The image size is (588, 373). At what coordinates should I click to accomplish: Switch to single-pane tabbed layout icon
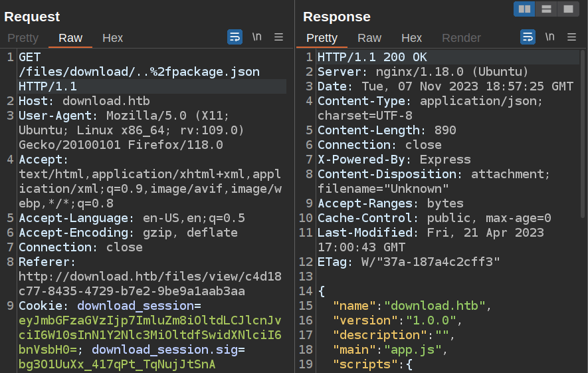pos(567,9)
